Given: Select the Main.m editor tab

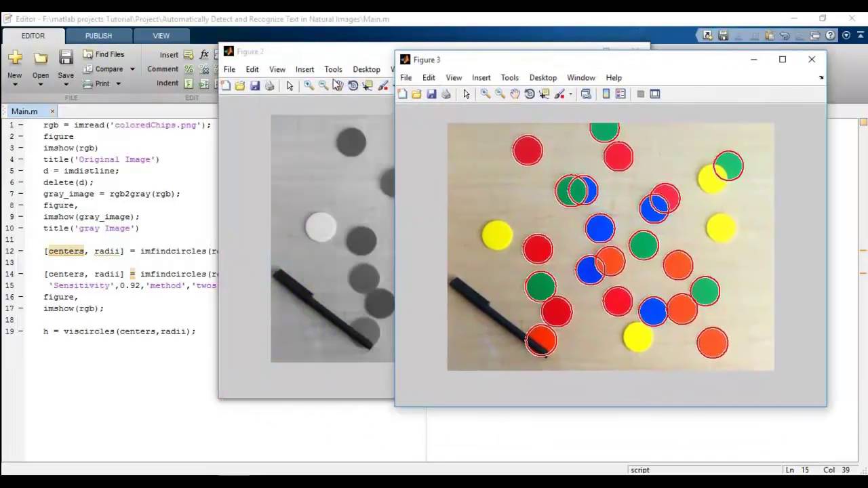Looking at the screenshot, I should pos(24,111).
